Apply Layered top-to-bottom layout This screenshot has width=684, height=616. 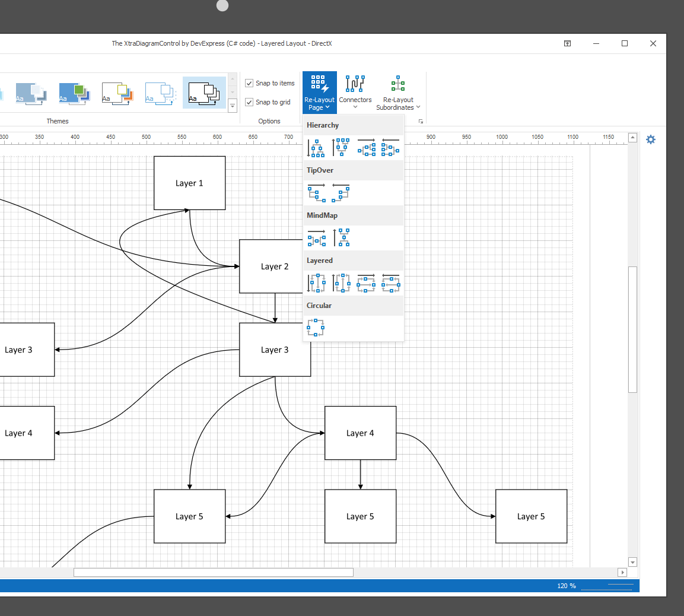tap(316, 284)
